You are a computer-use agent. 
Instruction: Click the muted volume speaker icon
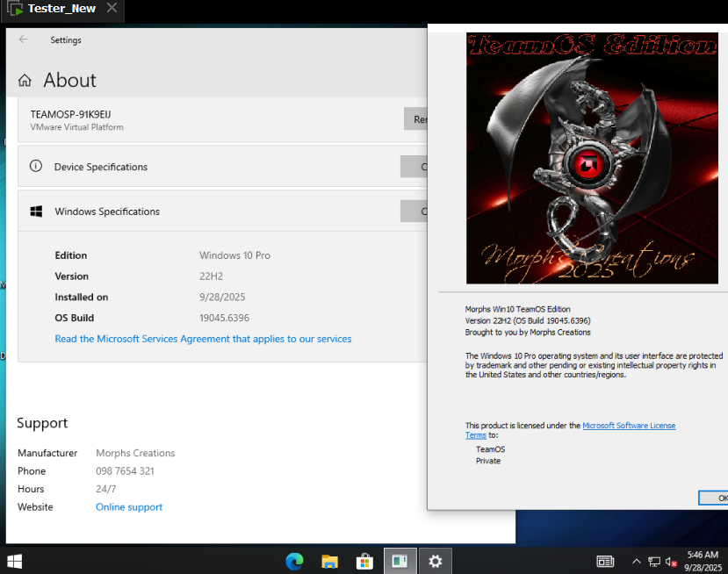click(x=671, y=562)
